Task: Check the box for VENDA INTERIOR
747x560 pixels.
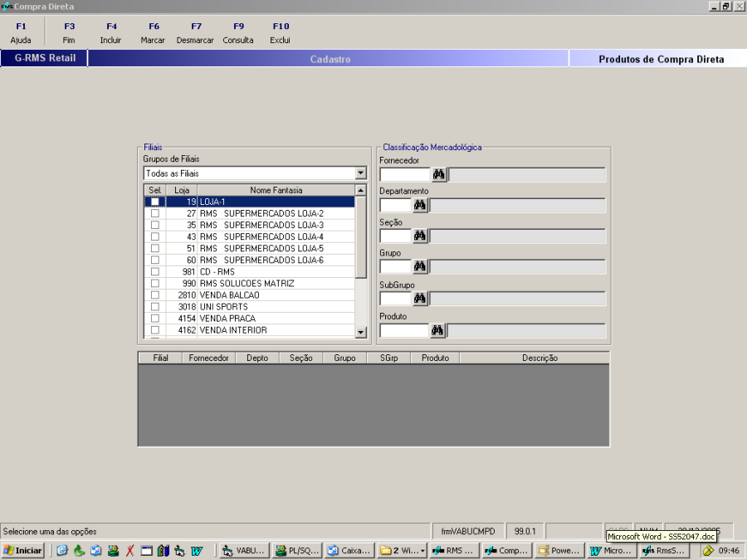Action: point(155,330)
